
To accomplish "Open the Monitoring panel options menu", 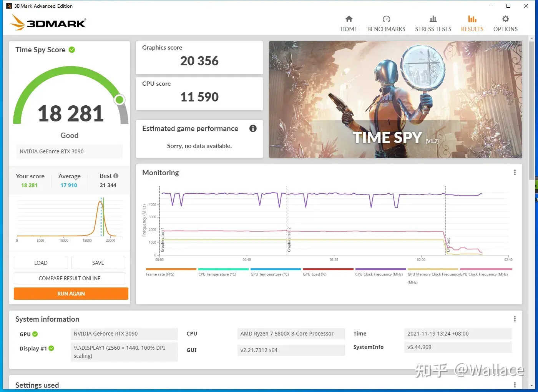I will tap(515, 173).
